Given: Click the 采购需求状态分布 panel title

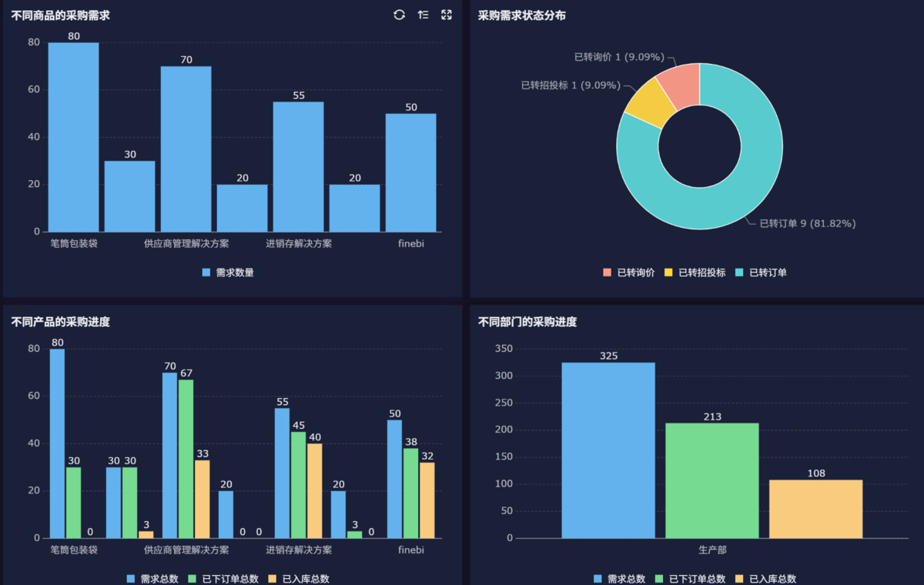Looking at the screenshot, I should tap(522, 15).
